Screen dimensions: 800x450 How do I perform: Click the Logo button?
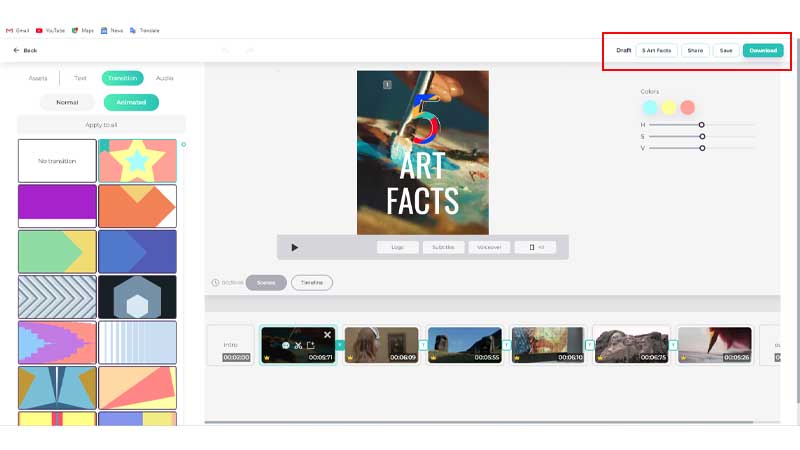click(397, 247)
